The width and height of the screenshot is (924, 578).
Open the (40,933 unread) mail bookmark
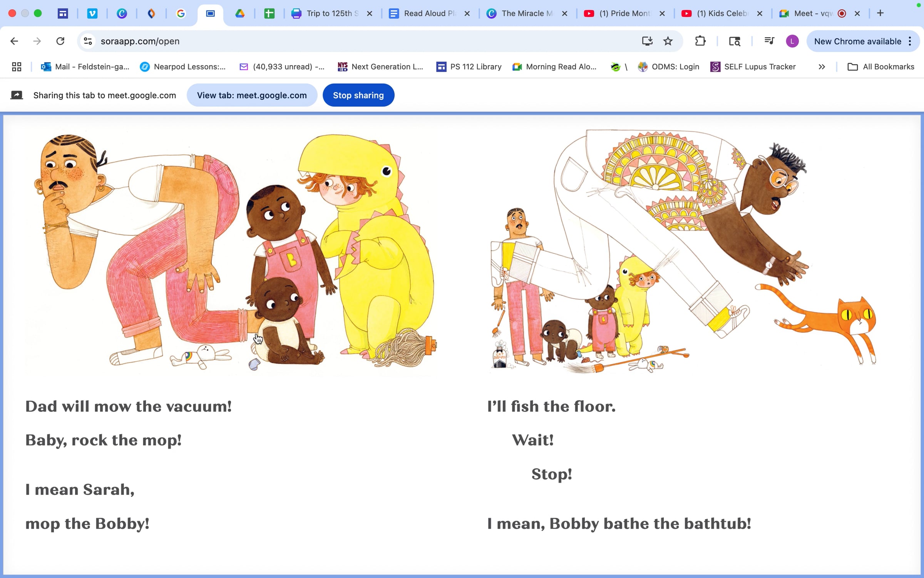tap(282, 67)
